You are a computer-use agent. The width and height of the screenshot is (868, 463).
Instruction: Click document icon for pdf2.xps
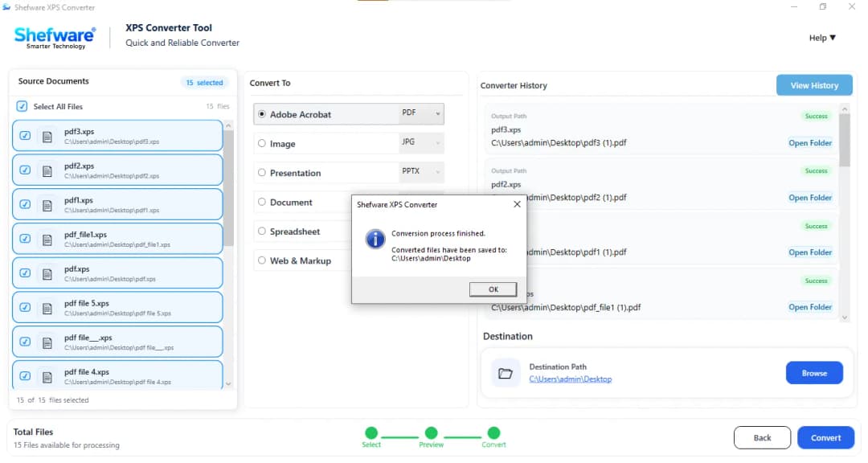coord(47,170)
